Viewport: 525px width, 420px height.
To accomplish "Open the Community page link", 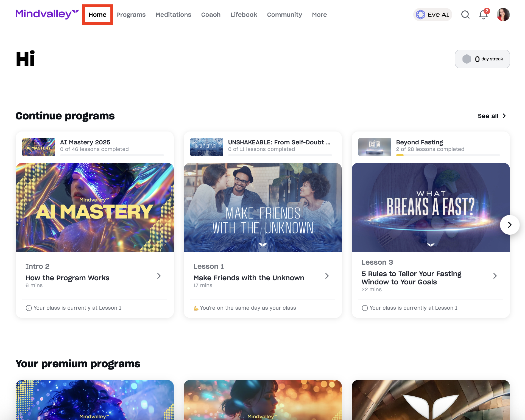I will tap(284, 15).
